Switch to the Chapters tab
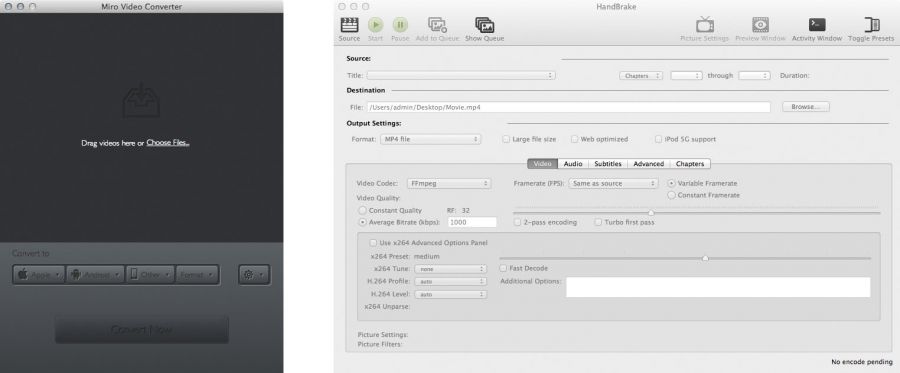 click(690, 164)
